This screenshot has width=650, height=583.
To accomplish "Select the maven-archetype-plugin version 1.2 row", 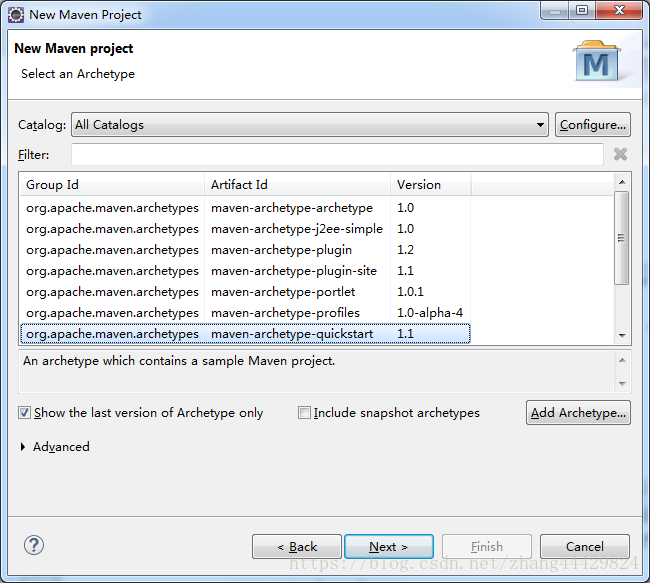I will click(x=245, y=250).
